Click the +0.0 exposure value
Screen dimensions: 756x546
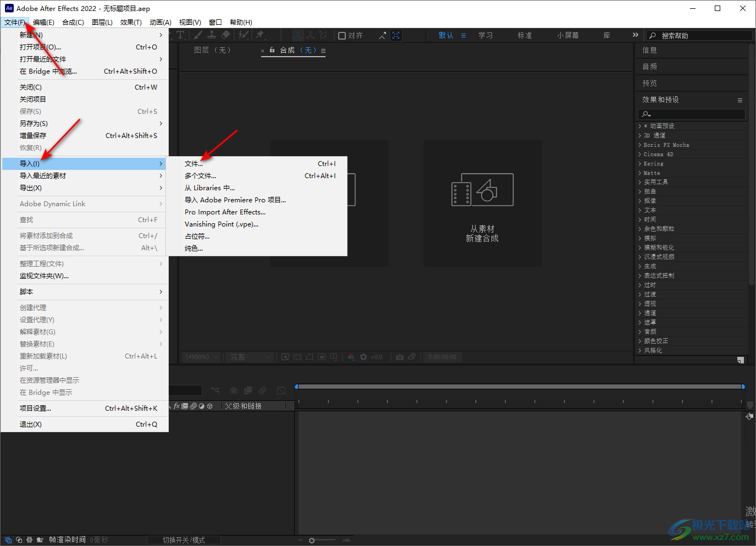click(376, 357)
